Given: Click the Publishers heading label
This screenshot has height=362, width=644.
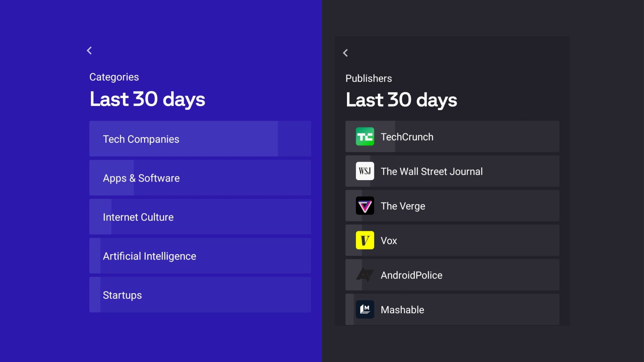Looking at the screenshot, I should coord(369,78).
